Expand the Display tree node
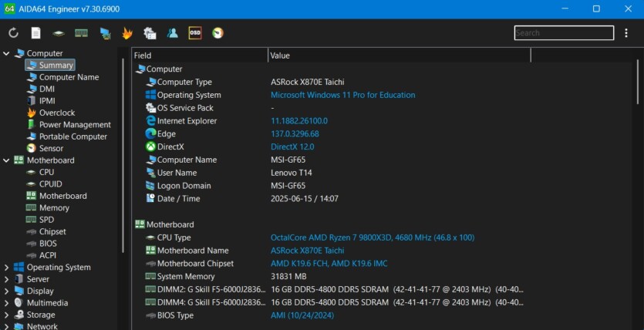 click(6, 291)
